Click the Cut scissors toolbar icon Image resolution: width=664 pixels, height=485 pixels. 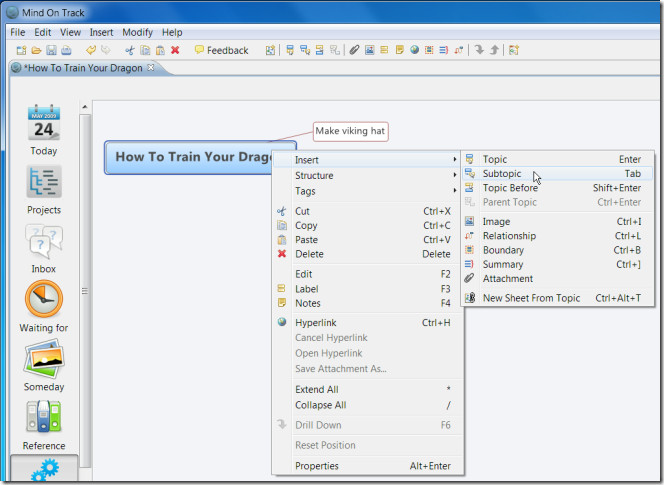130,50
